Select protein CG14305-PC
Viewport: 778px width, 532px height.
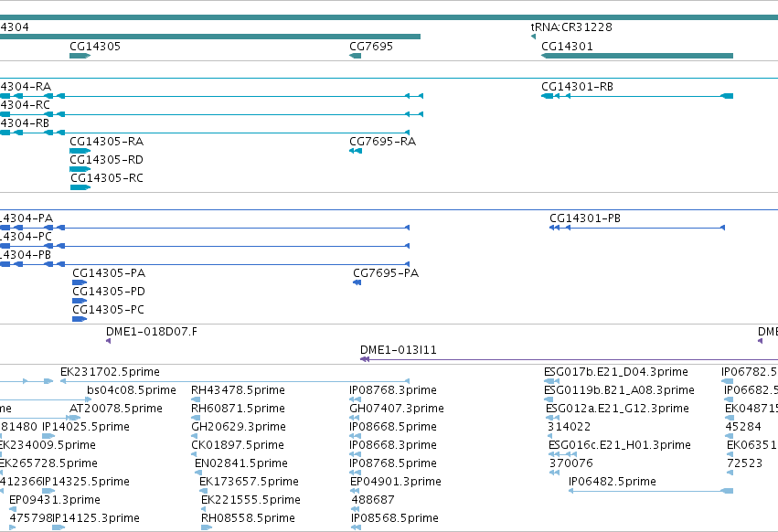tap(108, 310)
